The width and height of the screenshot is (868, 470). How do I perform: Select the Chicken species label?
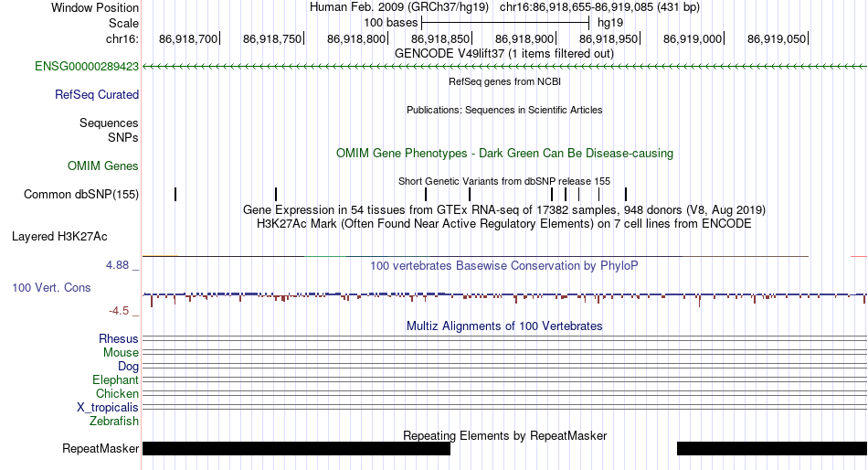tap(117, 393)
